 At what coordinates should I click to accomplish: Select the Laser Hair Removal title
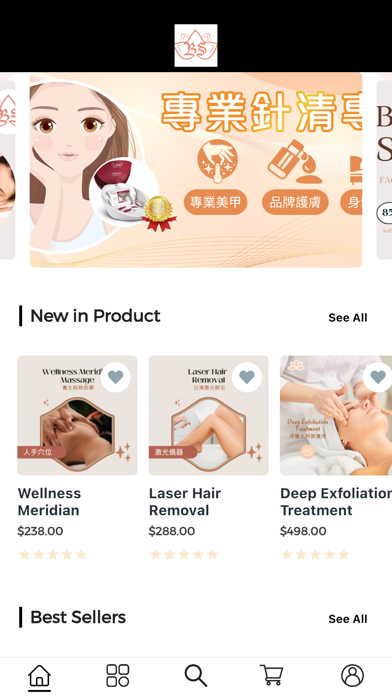click(185, 502)
